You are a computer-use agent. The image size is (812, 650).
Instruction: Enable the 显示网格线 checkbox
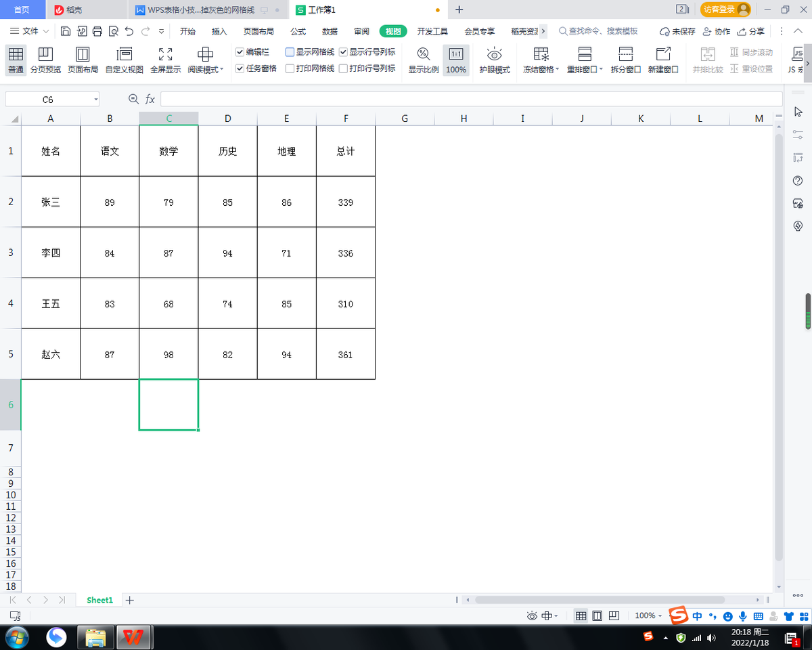290,51
